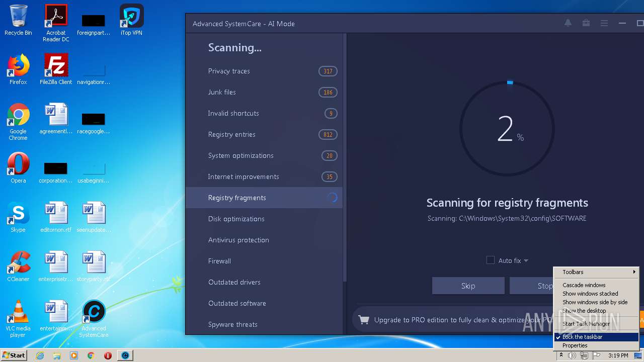Open the hamburger menu in title bar
This screenshot has height=362, width=644.
click(604, 23)
